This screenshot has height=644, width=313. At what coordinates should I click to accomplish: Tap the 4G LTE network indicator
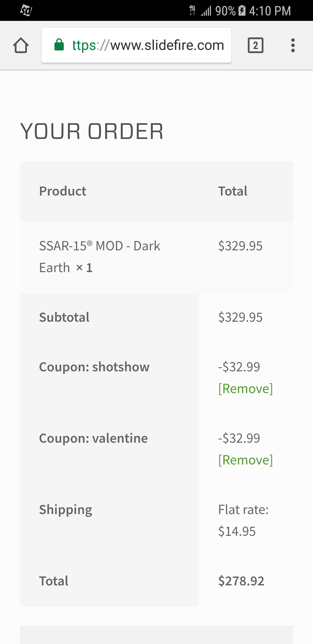192,10
